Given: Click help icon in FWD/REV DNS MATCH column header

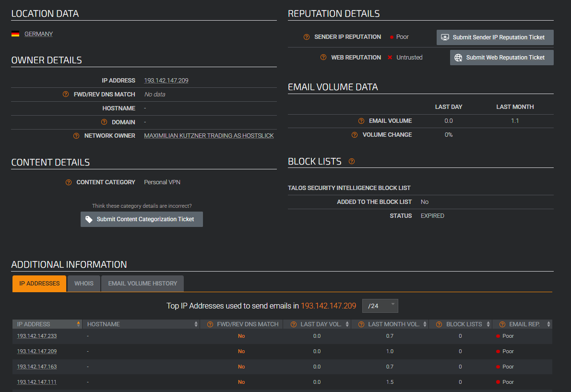Looking at the screenshot, I should point(210,324).
